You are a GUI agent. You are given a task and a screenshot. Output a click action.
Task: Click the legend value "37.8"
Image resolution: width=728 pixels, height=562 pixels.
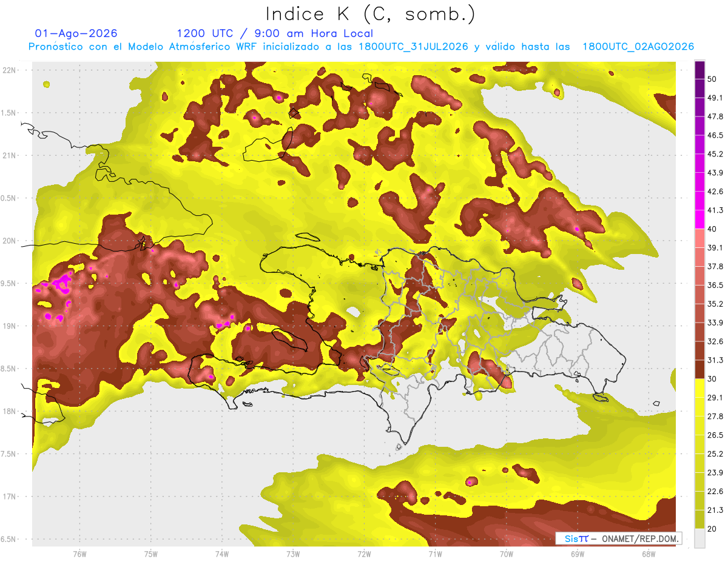pyautogui.click(x=715, y=266)
